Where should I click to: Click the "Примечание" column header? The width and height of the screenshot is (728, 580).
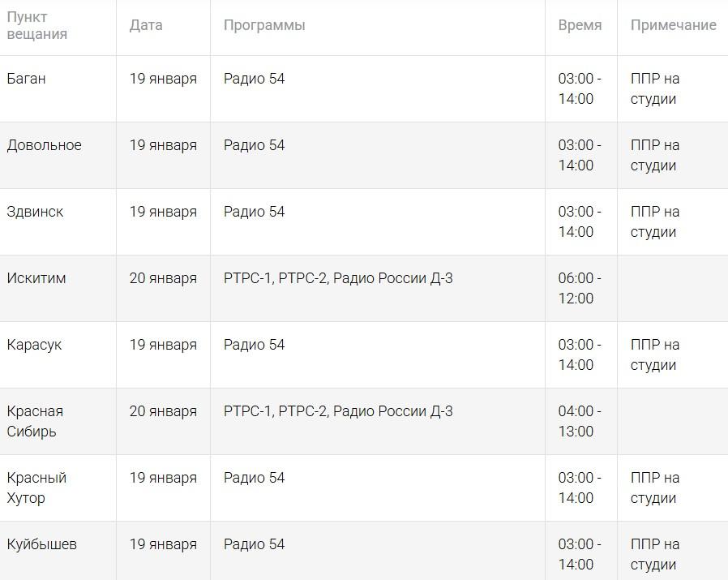673,25
